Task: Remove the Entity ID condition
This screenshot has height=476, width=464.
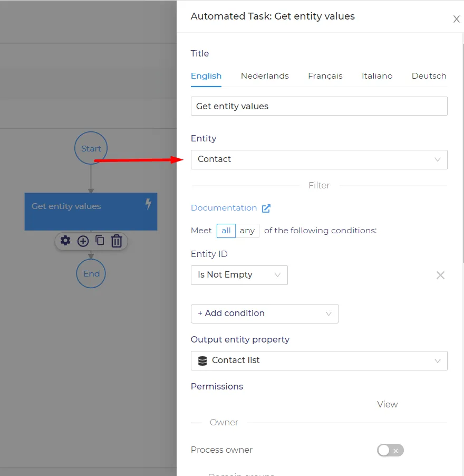Action: [440, 275]
